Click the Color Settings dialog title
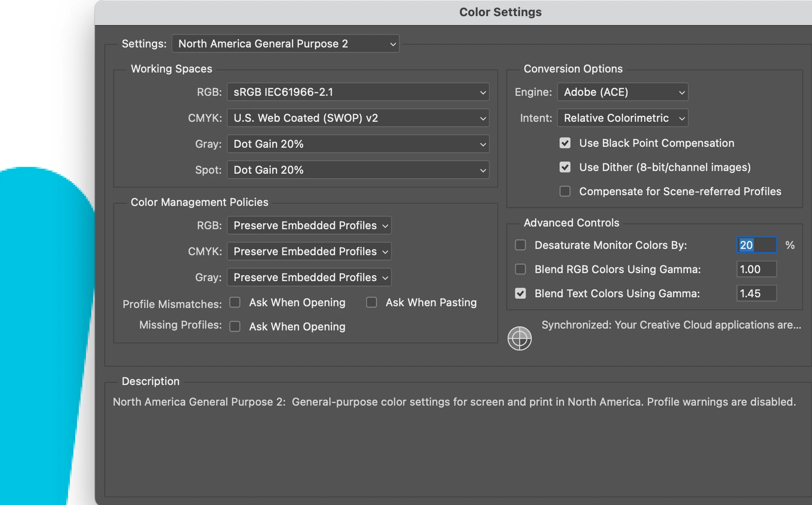 pos(500,12)
